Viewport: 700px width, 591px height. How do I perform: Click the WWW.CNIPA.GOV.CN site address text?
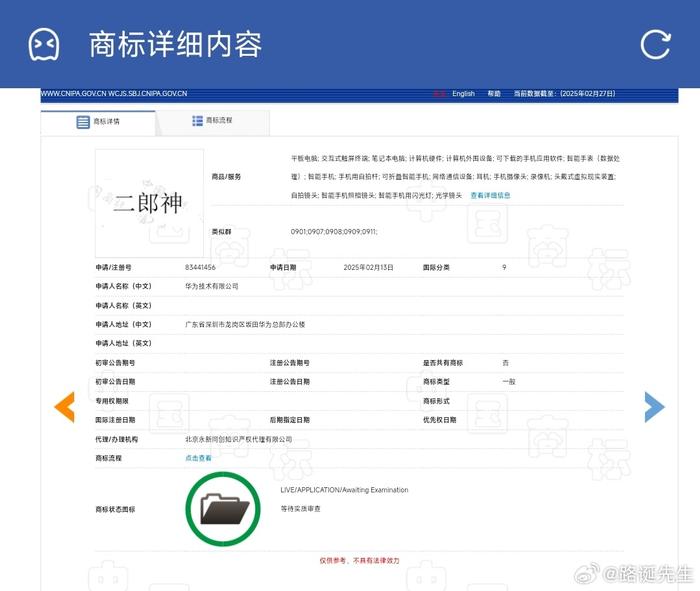pos(73,93)
